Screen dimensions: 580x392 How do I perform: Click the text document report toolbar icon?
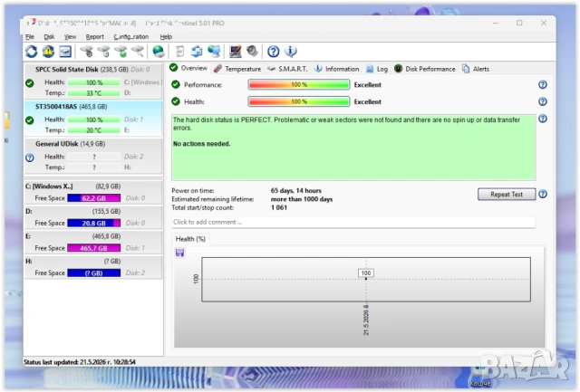point(180,52)
